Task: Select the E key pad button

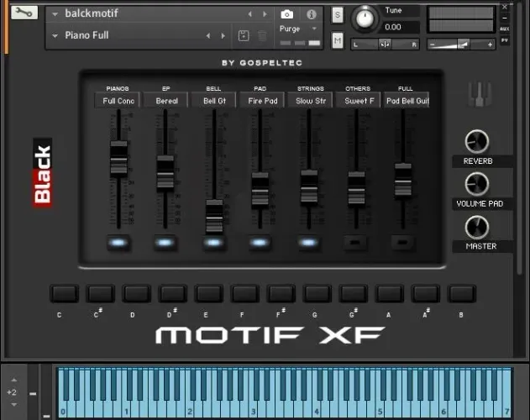Action: tap(209, 293)
